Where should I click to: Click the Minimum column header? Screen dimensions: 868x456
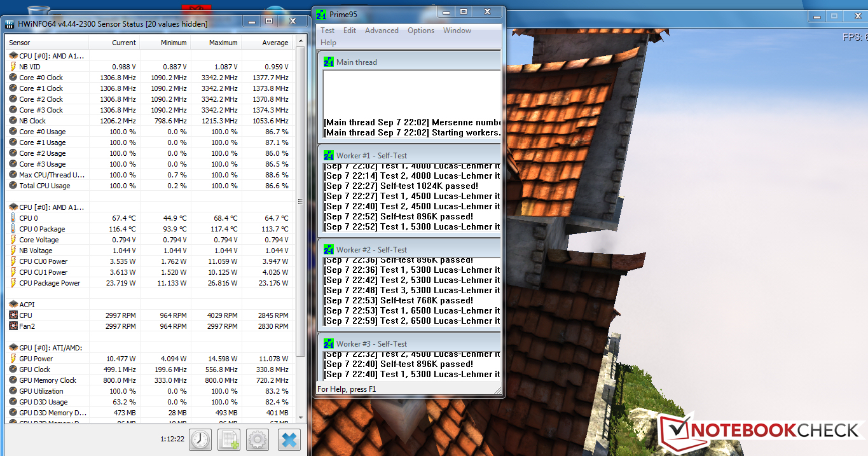click(x=164, y=43)
